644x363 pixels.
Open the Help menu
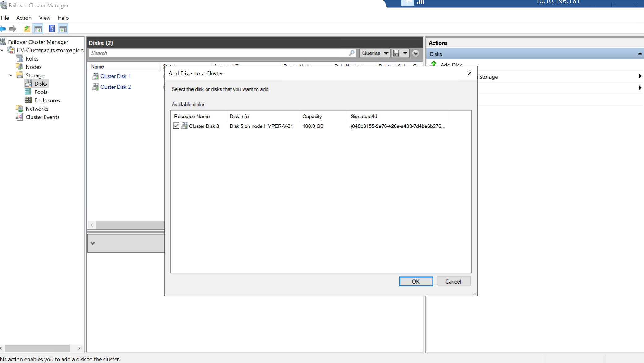(x=63, y=18)
